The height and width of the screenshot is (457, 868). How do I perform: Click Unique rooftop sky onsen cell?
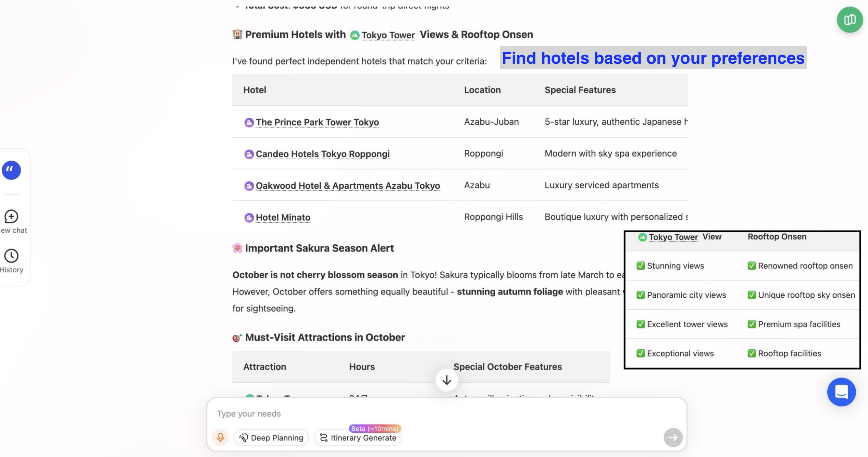(x=801, y=295)
